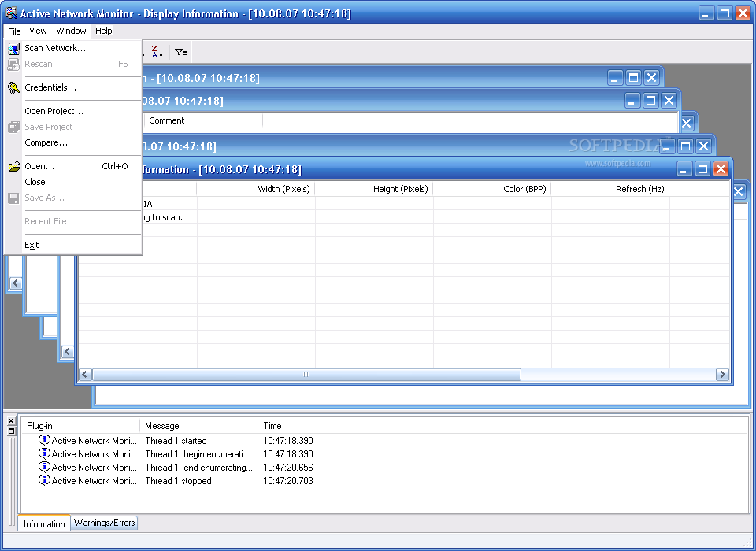Switch to the Warnings/Errors tab

104,523
